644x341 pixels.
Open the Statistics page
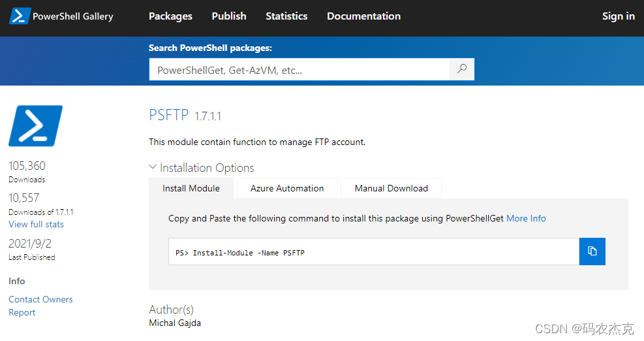tap(286, 16)
